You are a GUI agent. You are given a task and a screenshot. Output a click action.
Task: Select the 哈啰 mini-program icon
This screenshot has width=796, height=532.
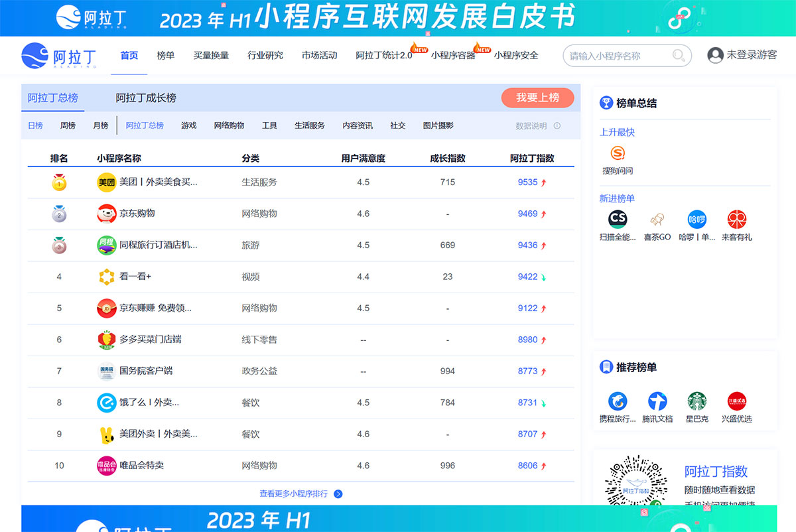[x=696, y=219]
